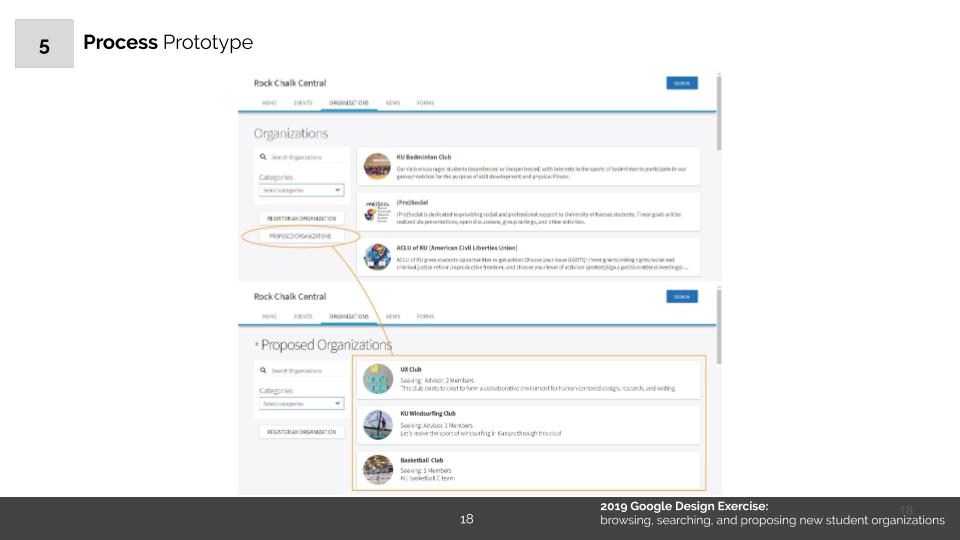Open the KU Badminton Club title link

tap(424, 157)
